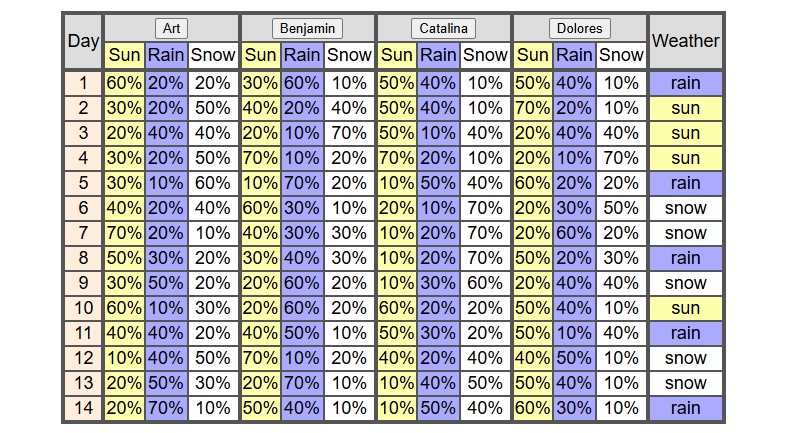The height and width of the screenshot is (433, 794).
Task: Select the Weather column header
Action: coord(686,41)
